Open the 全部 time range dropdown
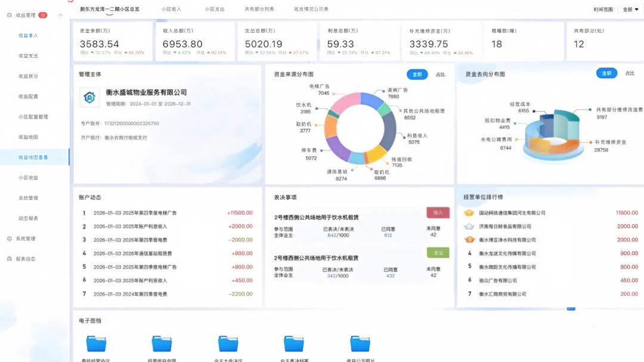This screenshot has height=362, width=644. (630, 10)
